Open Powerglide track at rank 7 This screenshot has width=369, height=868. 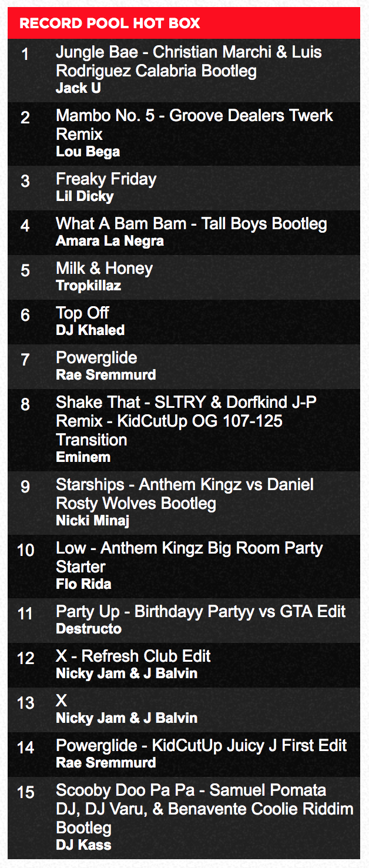(x=96, y=358)
